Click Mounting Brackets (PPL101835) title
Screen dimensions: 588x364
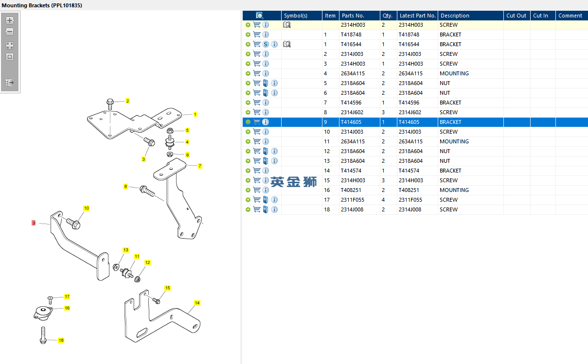point(41,5)
